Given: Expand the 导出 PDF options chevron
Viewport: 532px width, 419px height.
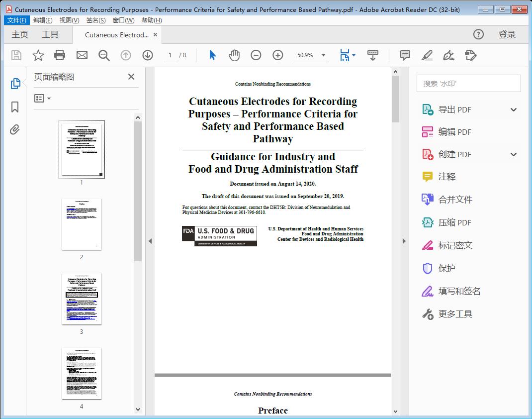Looking at the screenshot, I should pos(513,109).
